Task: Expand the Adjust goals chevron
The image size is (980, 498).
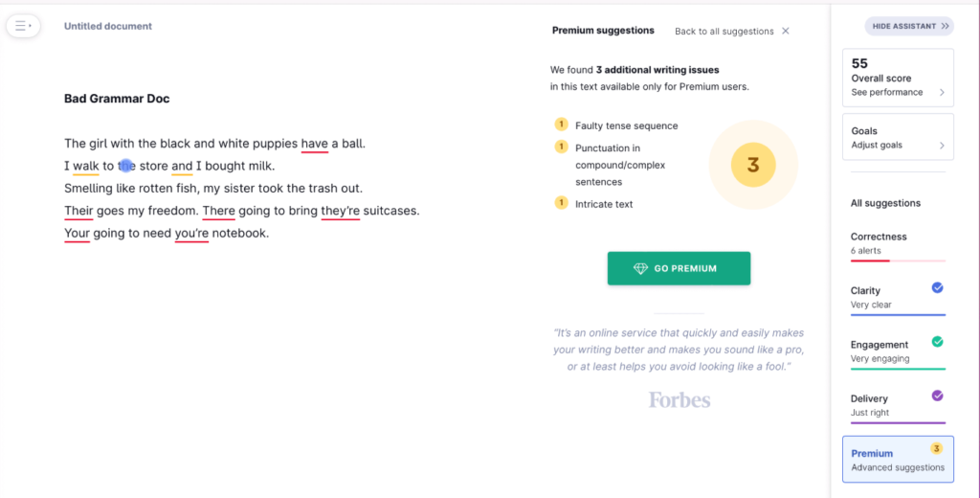Action: [x=942, y=146]
